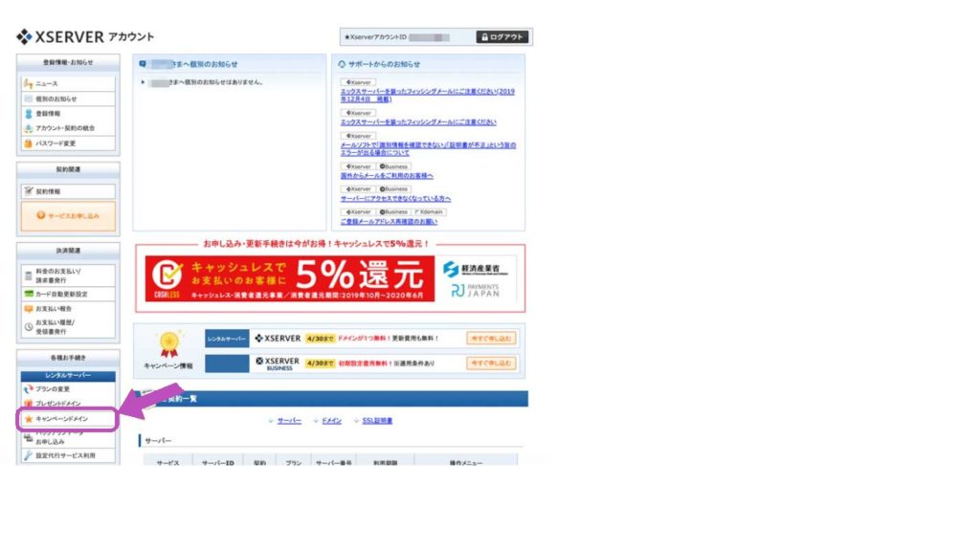The width and height of the screenshot is (980, 551).
Task: Select the レンタルサーバー sidebar header
Action: pyautogui.click(x=68, y=375)
